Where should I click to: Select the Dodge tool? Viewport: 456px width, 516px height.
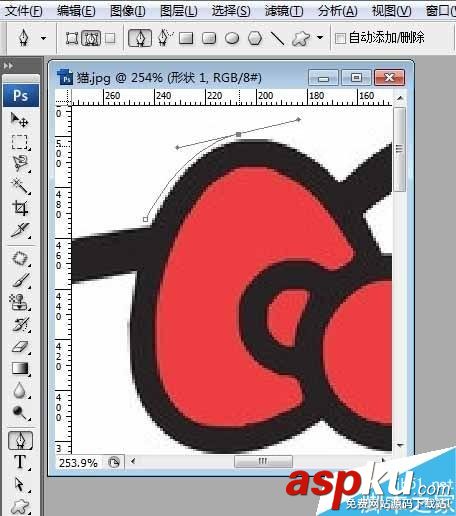(20, 412)
